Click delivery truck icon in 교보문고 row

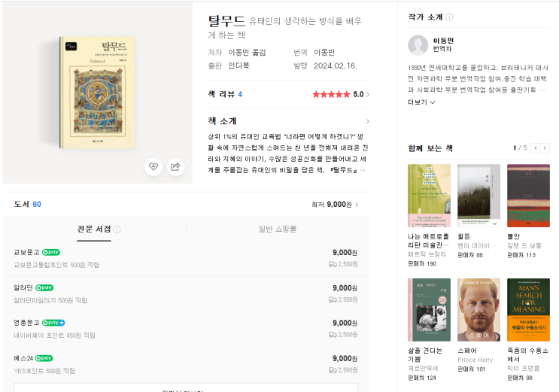[x=333, y=264]
